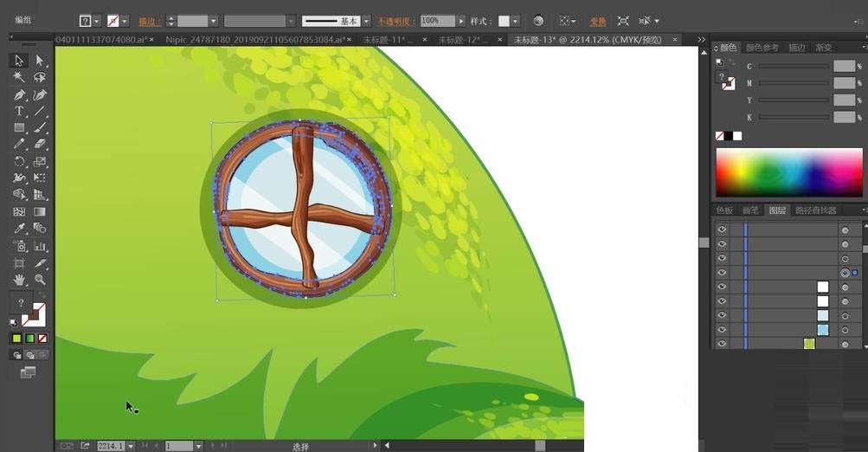The width and height of the screenshot is (868, 452).
Task: Select the Direct Selection tool
Action: pos(39,61)
